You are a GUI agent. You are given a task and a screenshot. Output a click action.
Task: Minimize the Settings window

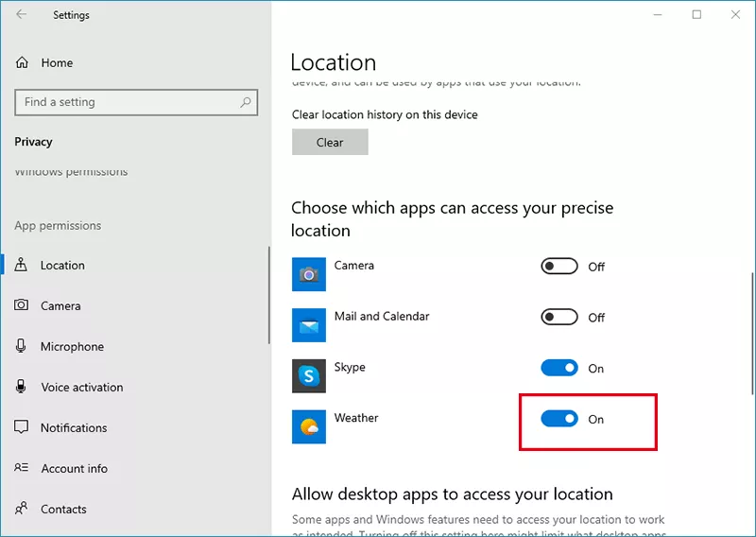[658, 14]
